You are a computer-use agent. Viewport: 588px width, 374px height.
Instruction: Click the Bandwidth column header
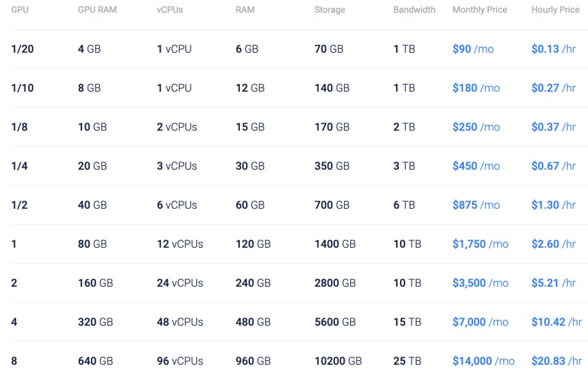click(x=415, y=10)
